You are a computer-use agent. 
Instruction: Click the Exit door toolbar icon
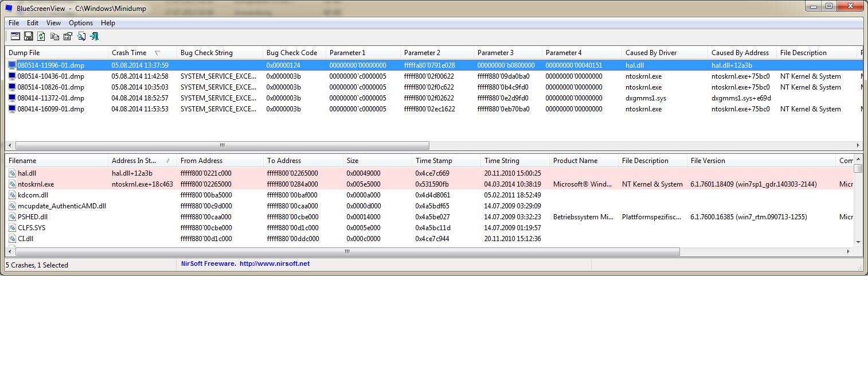point(95,36)
